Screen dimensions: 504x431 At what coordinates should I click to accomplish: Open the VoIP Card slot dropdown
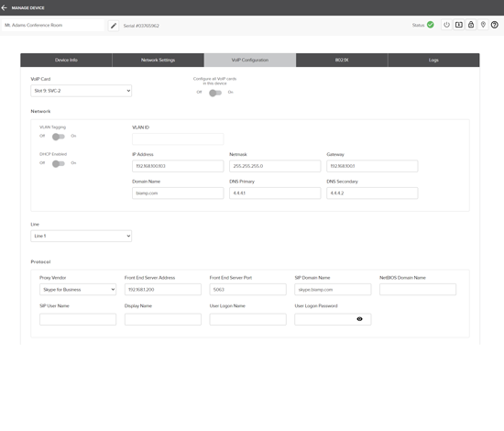click(x=81, y=91)
